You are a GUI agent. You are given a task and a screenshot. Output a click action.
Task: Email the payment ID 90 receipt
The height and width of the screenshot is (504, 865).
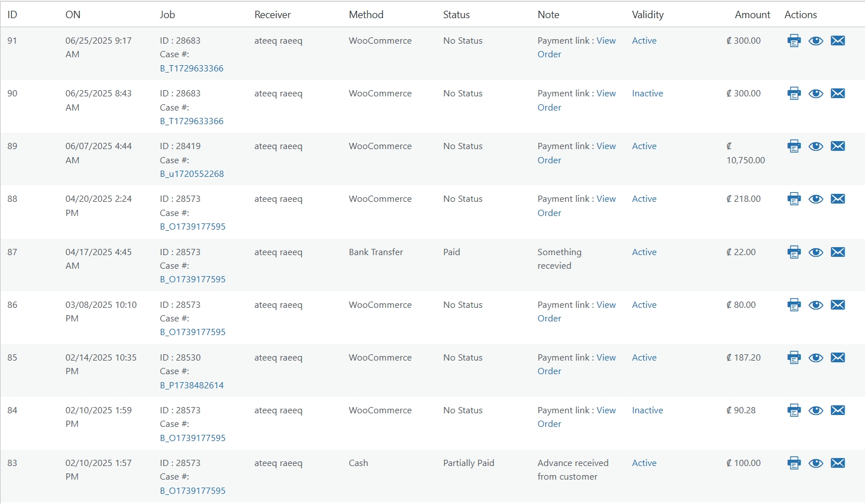(x=838, y=94)
